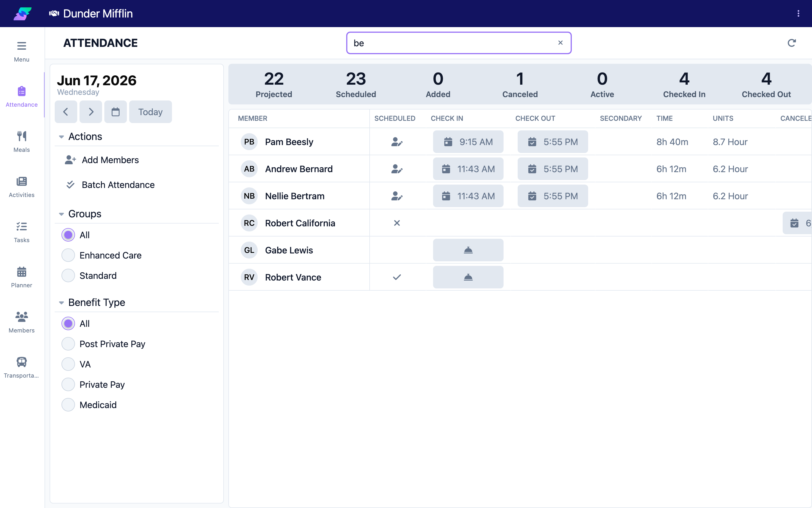Open the Meals section in sidebar
Screen dimensions: 812x508
[21, 141]
